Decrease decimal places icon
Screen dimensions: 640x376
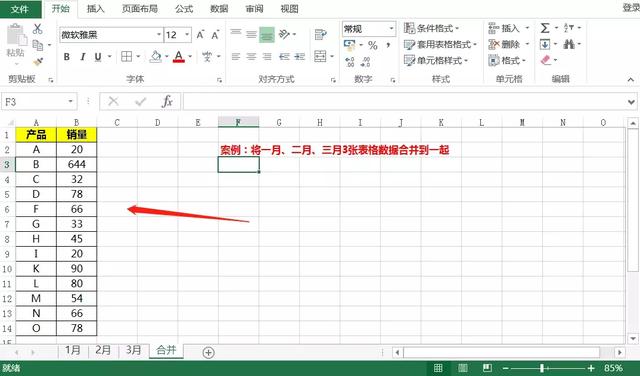[365, 62]
